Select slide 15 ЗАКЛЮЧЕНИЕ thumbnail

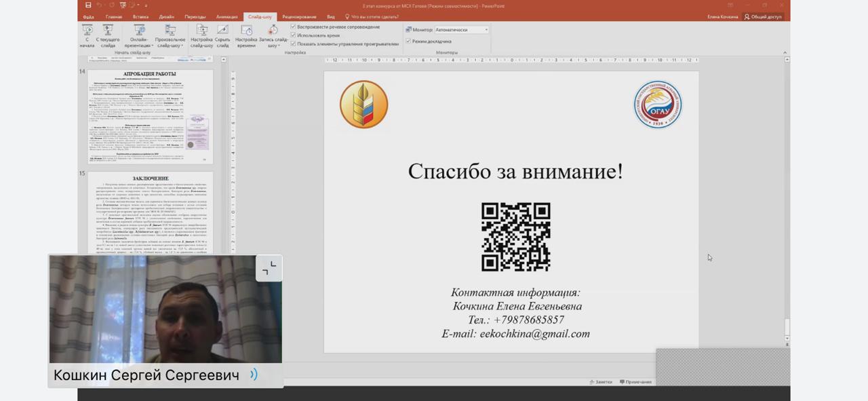point(150,212)
